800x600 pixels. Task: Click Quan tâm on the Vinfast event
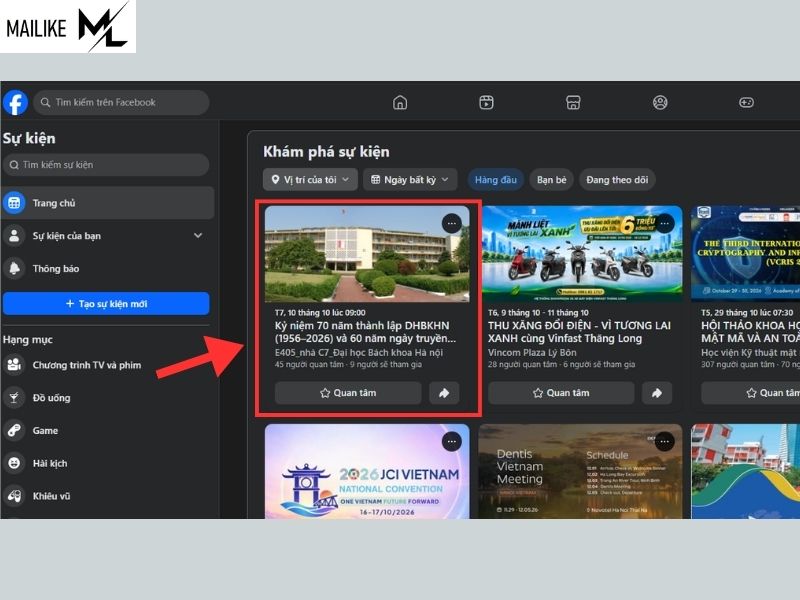point(561,393)
